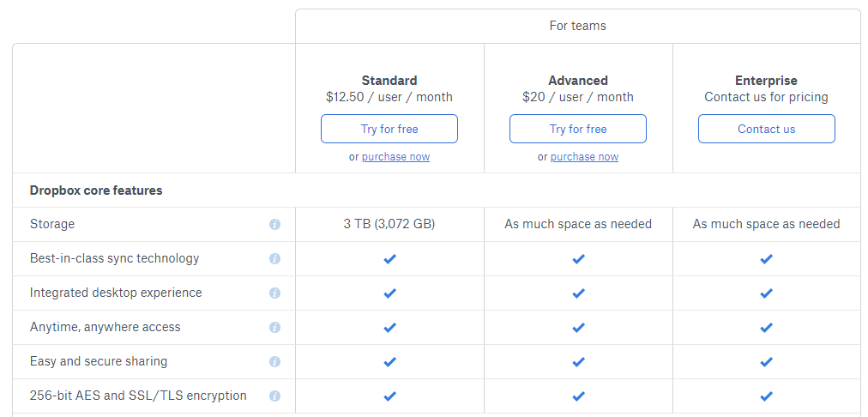Open info icon for Integrated desktop experience
This screenshot has height=417, width=868.
(x=274, y=293)
